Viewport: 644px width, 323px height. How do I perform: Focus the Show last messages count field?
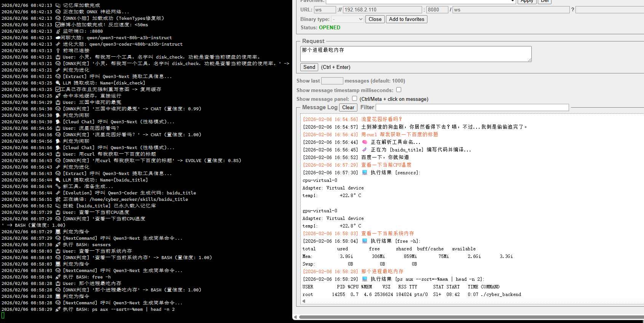pyautogui.click(x=332, y=81)
